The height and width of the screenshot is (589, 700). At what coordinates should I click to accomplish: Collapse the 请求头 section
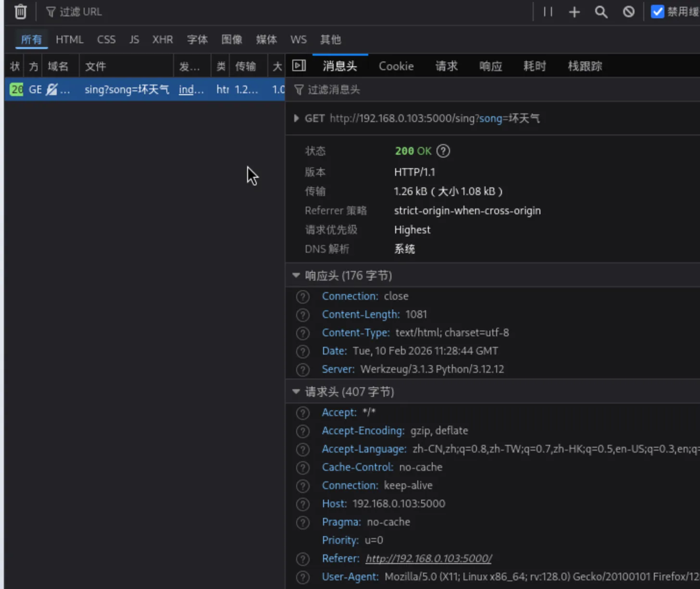click(x=296, y=392)
